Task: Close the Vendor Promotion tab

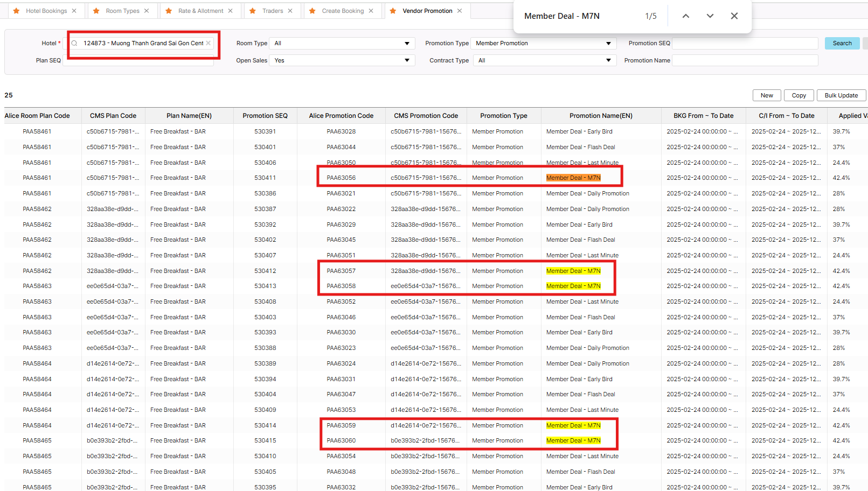Action: 460,11
